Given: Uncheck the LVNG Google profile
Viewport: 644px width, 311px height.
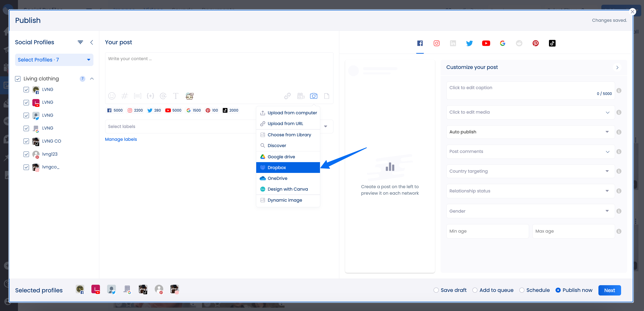Looking at the screenshot, I should pos(26,128).
